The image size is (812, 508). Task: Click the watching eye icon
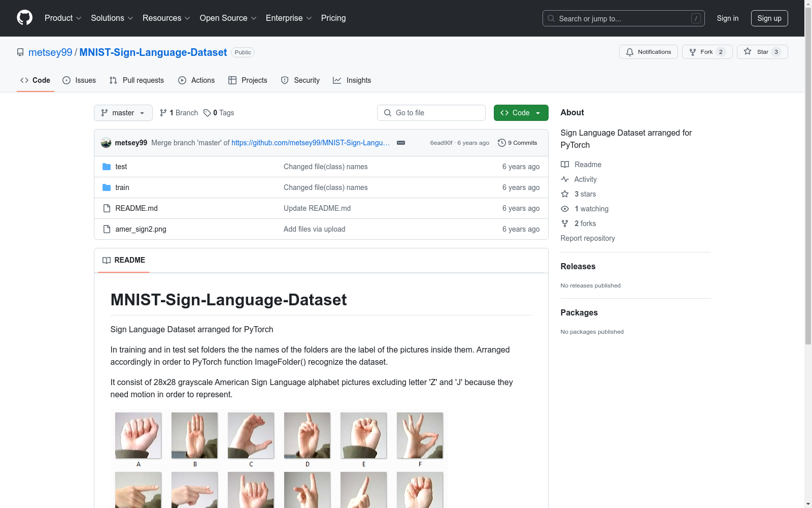pyautogui.click(x=565, y=209)
